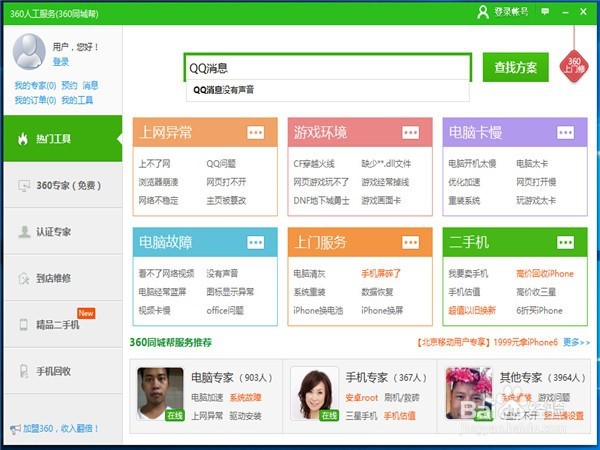The width and height of the screenshot is (600, 450).
Task: Open more options for 上网异常 card
Action: (x=256, y=133)
